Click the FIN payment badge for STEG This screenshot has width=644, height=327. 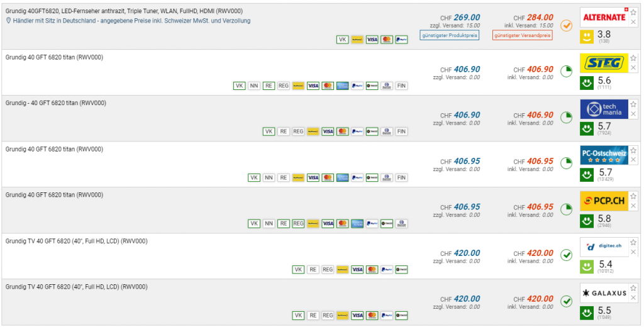401,86
